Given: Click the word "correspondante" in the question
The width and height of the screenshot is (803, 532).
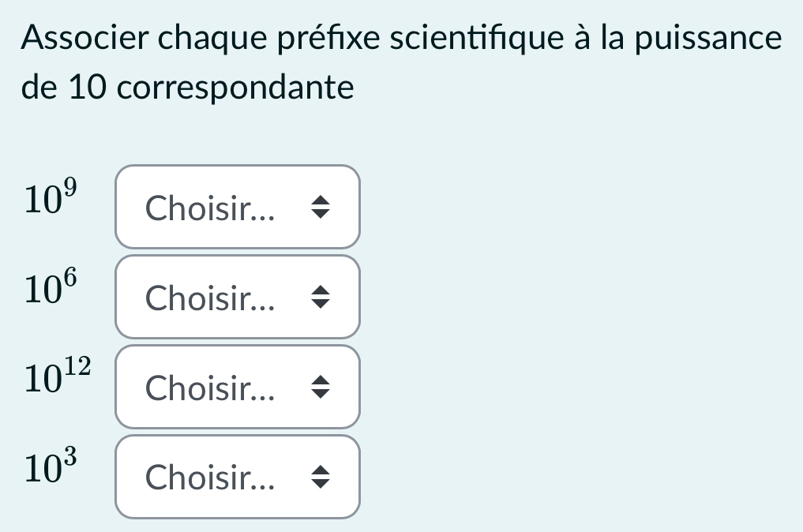Looking at the screenshot, I should point(236,88).
